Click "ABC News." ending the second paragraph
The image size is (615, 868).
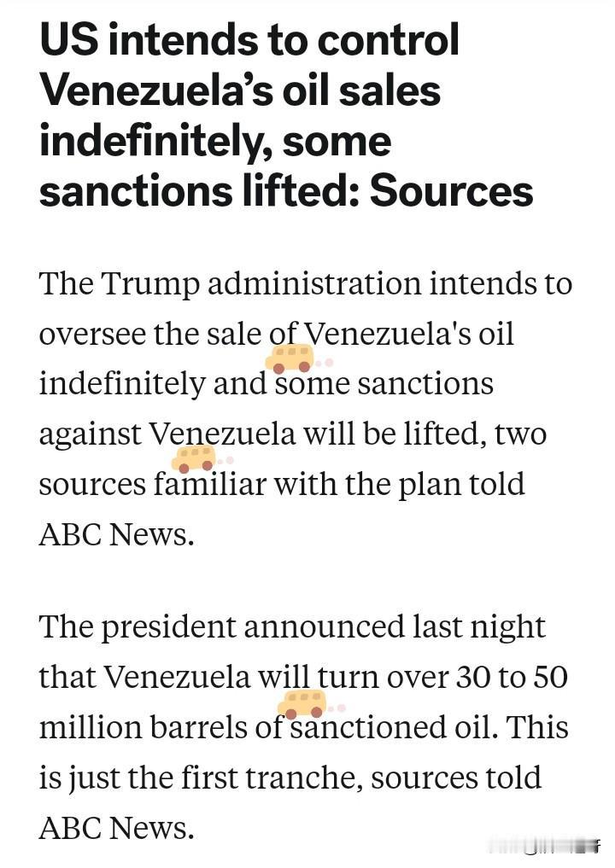116,827
